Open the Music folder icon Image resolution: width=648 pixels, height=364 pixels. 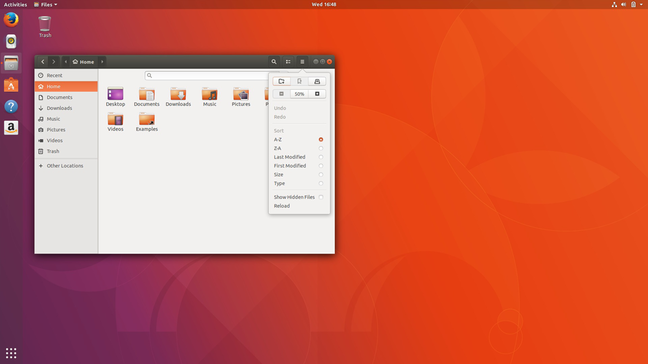click(210, 95)
